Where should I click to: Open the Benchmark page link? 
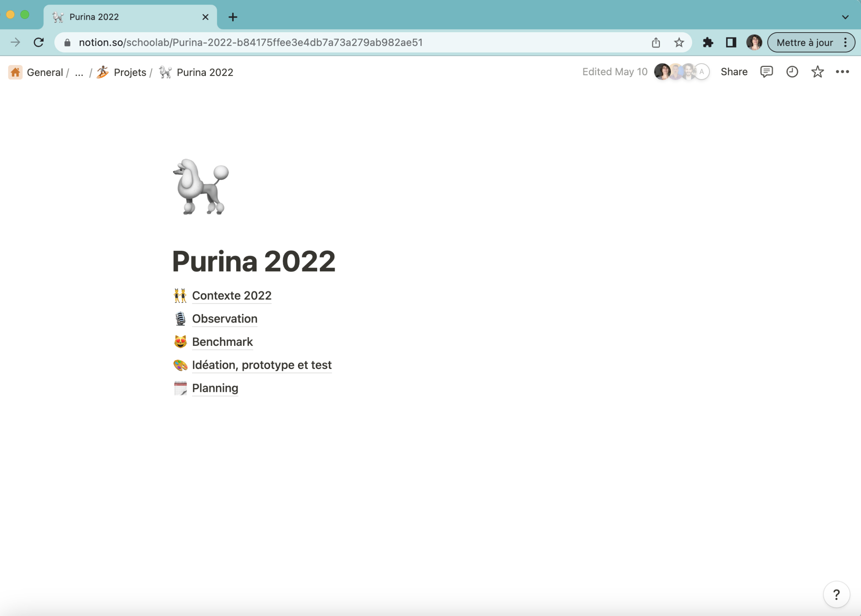click(222, 342)
